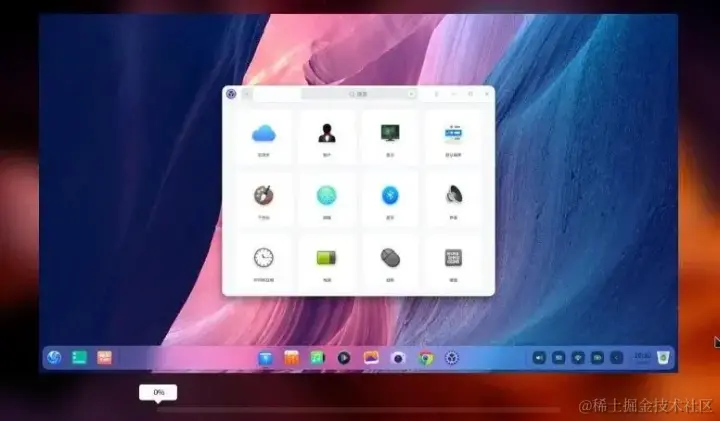The width and height of the screenshot is (720, 421).
Task: Launch the Camera app from the dock
Action: (x=398, y=358)
